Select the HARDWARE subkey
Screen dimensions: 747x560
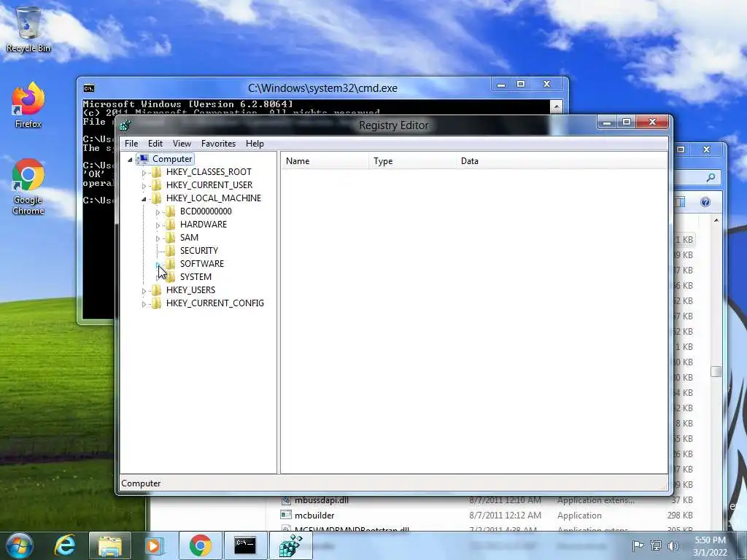204,225
